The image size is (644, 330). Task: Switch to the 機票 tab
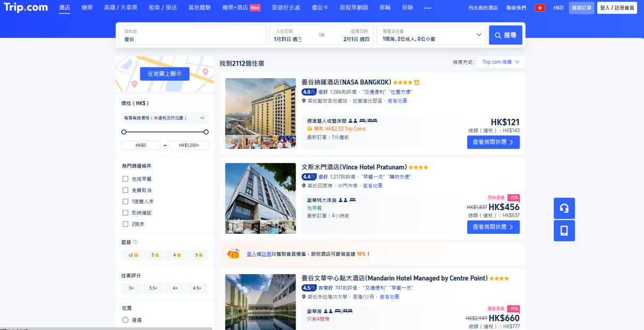pyautogui.click(x=87, y=8)
